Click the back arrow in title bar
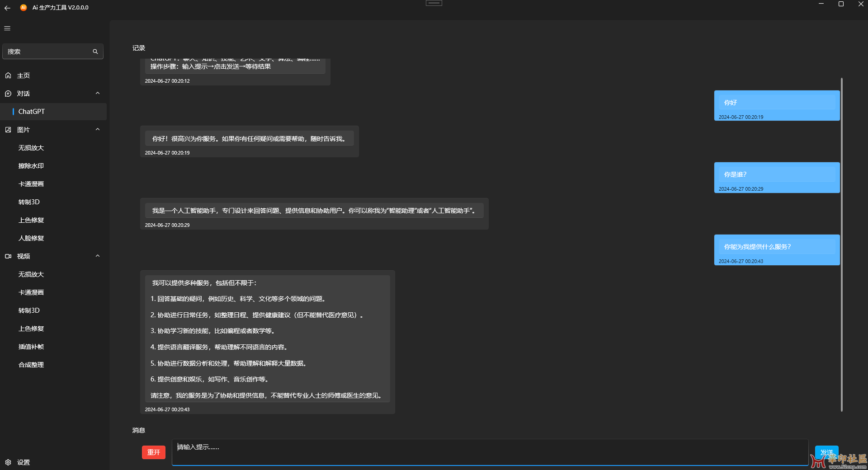 click(x=7, y=8)
